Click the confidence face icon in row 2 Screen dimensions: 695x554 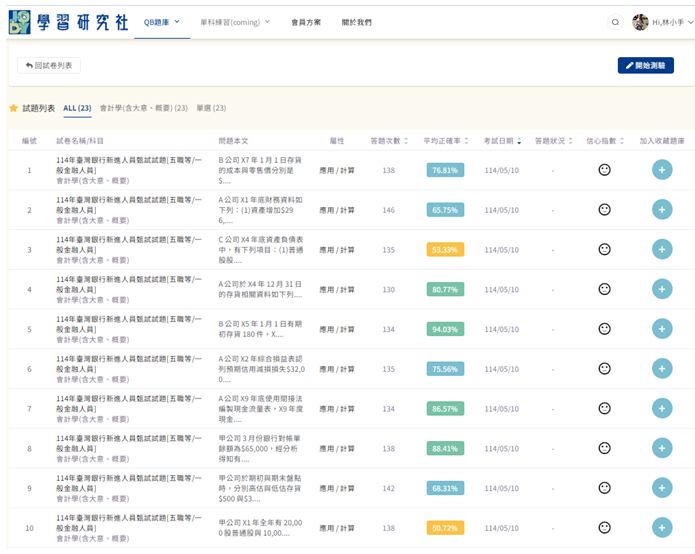tap(604, 210)
